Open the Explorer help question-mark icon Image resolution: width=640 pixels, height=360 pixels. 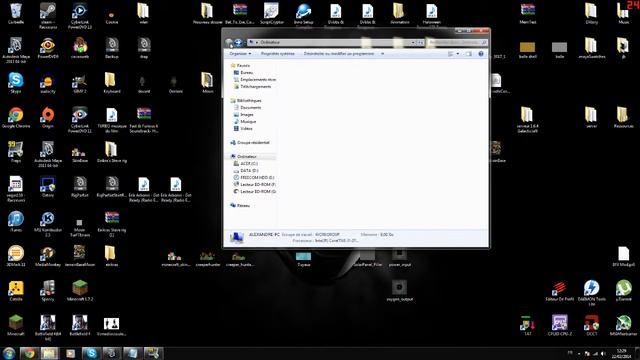point(481,54)
